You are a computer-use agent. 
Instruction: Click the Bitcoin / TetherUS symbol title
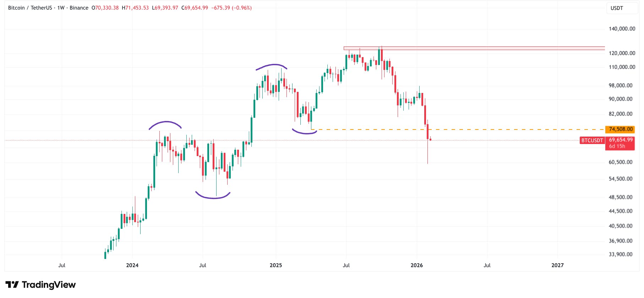point(30,8)
